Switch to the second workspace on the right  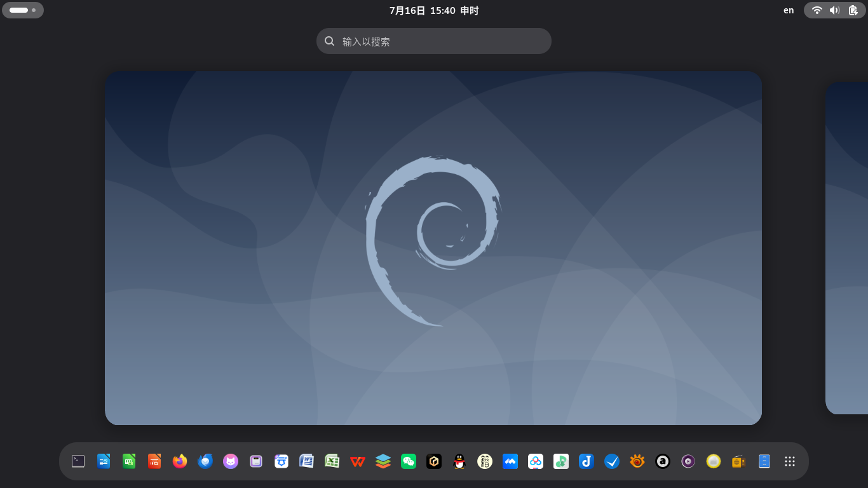pos(846,248)
